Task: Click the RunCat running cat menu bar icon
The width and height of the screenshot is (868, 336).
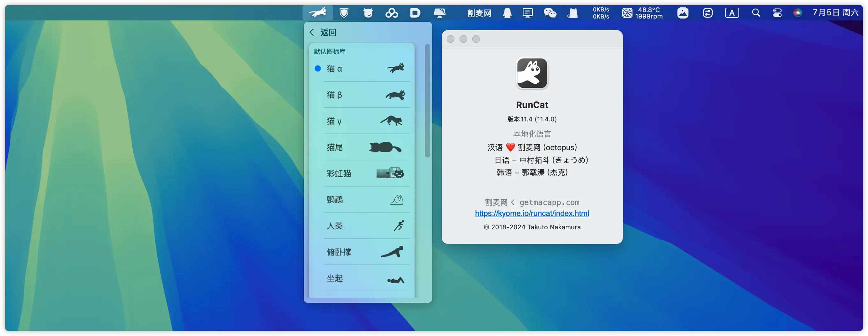Action: point(318,13)
